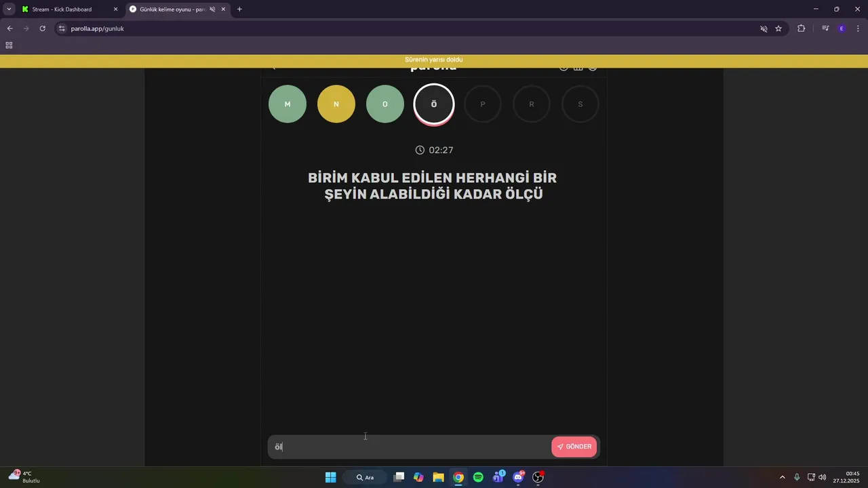Screen dimensions: 868x488
Task: Select the green M letter circle
Action: coord(288,104)
